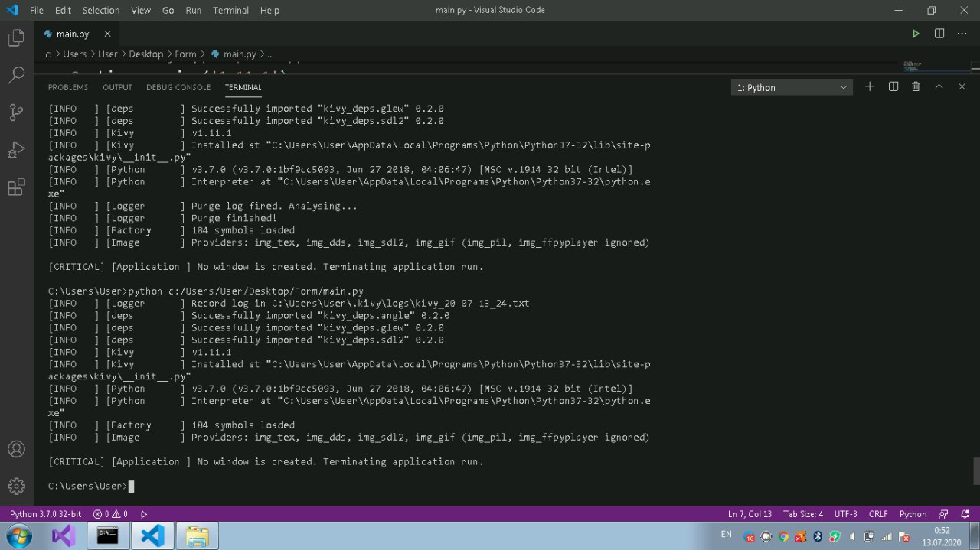Create a new terminal with plus icon
The height and width of the screenshot is (550, 980).
(870, 87)
